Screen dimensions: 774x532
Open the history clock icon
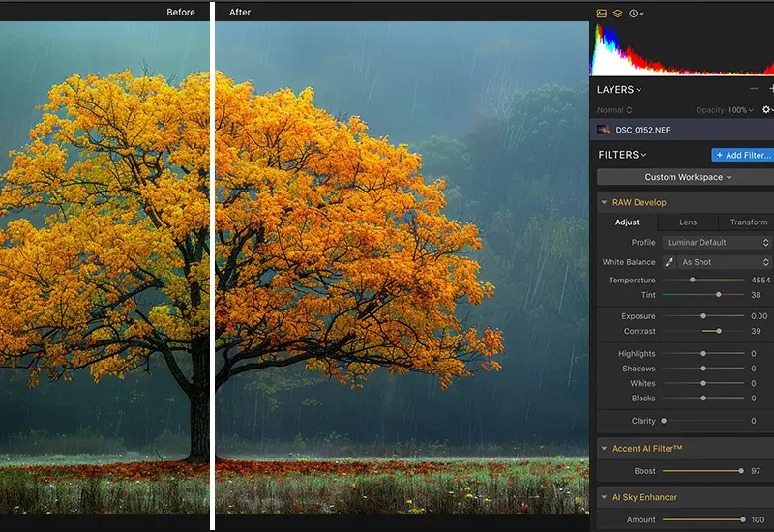point(634,14)
